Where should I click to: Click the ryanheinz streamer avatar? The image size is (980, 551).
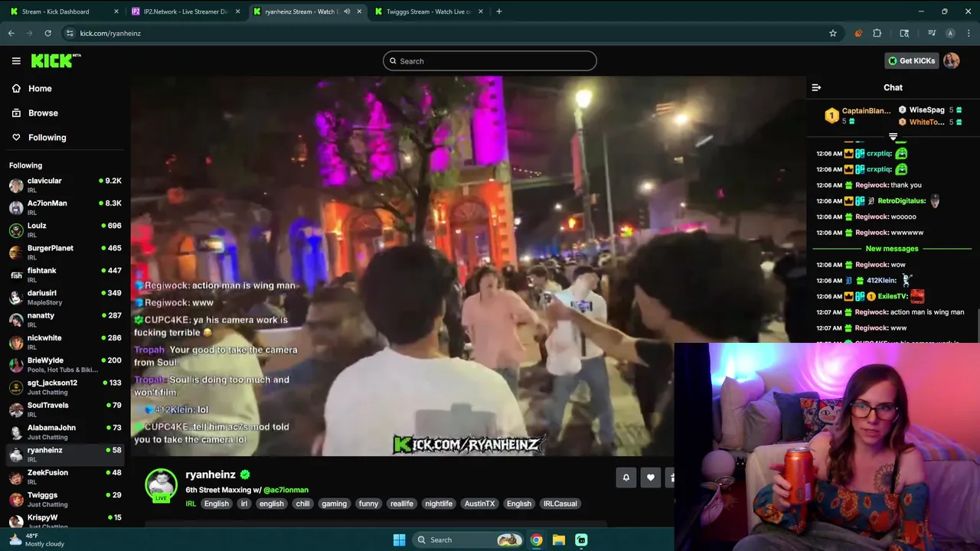click(161, 484)
